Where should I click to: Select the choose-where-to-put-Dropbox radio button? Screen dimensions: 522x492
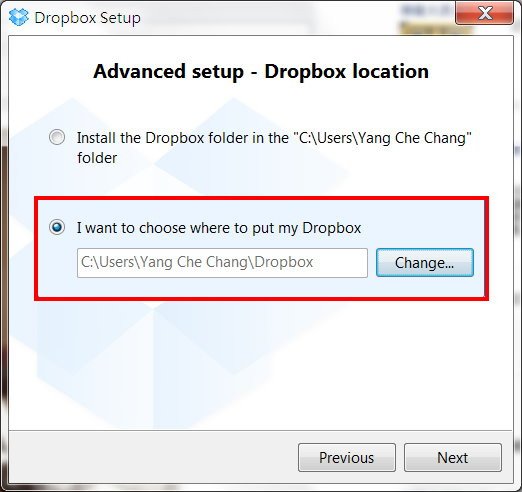[x=57, y=227]
